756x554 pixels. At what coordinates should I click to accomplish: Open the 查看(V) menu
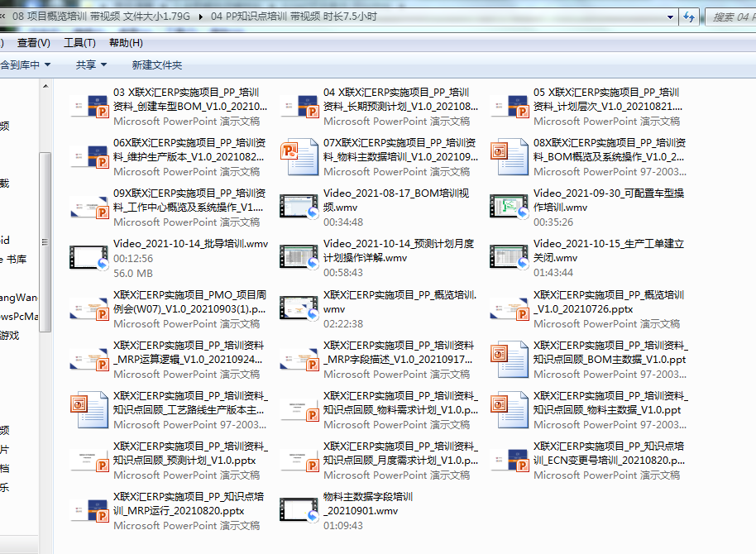[33, 43]
